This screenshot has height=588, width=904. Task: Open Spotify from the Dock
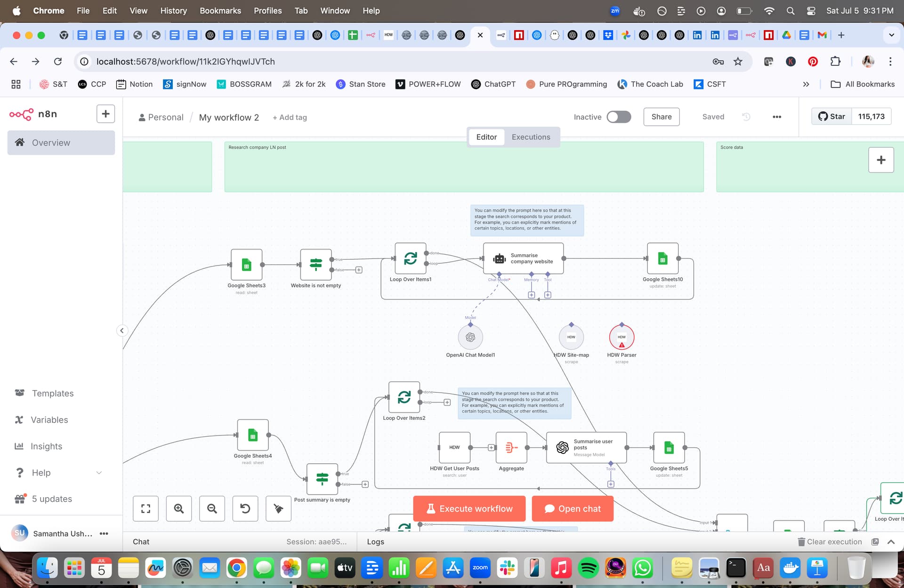pyautogui.click(x=588, y=568)
